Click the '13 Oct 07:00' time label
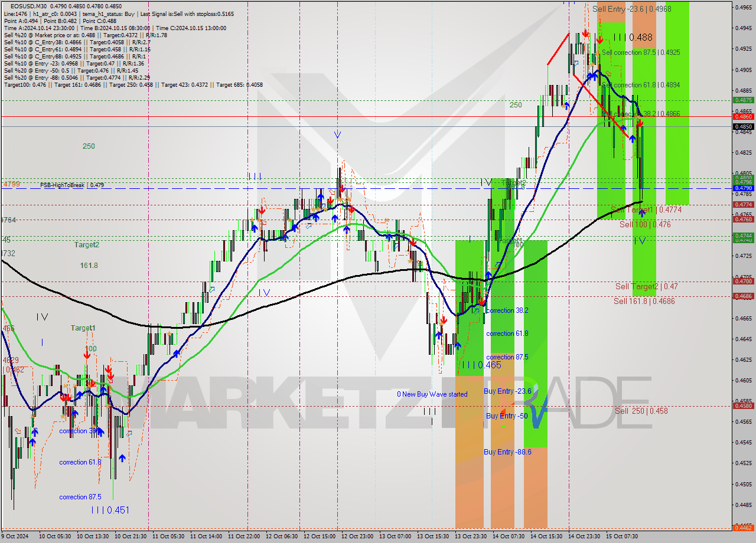 click(395, 537)
